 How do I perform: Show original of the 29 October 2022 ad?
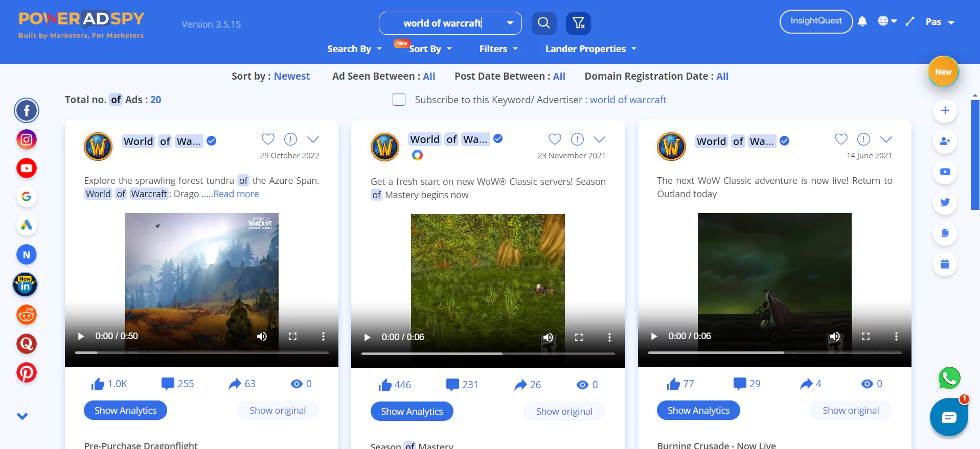click(x=278, y=410)
